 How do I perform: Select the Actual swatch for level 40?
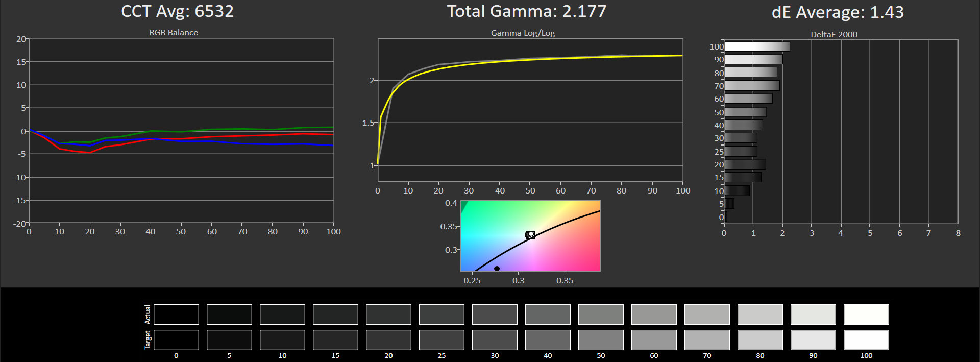548,315
